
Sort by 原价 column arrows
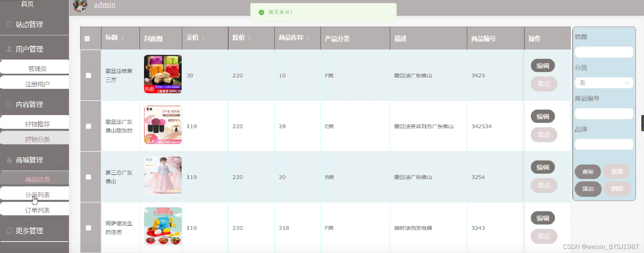[249, 38]
